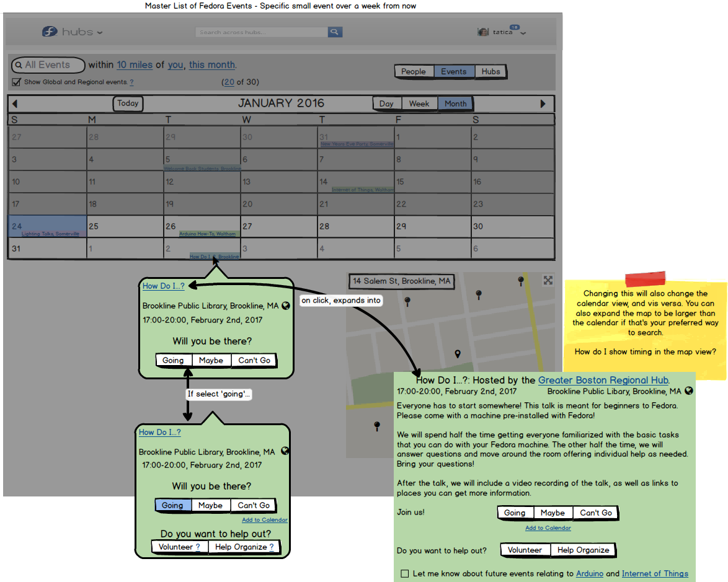
Task: Click the blue search magnifier button
Action: (335, 32)
